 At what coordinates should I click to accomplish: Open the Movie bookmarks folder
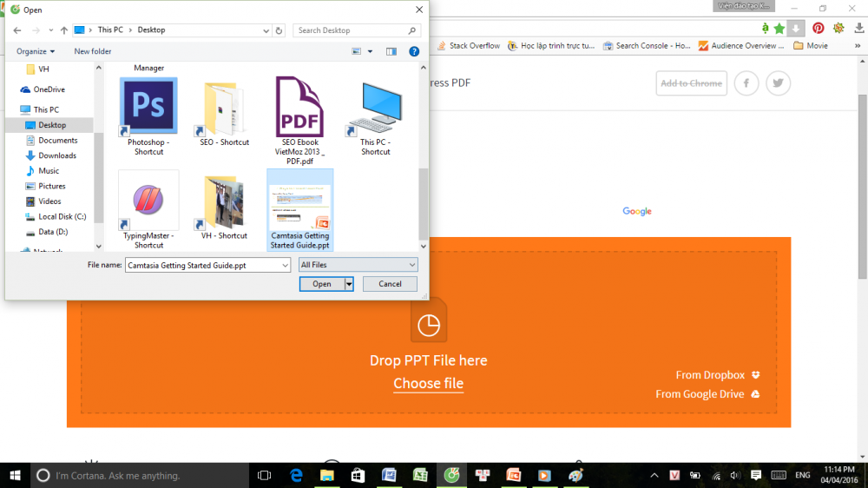(x=811, y=46)
